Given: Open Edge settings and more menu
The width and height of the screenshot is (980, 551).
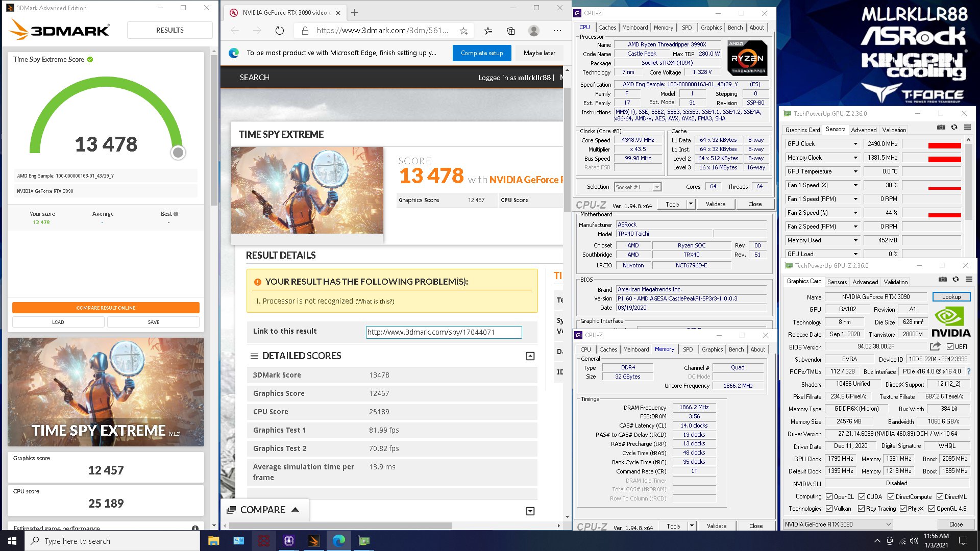Looking at the screenshot, I should [x=557, y=31].
